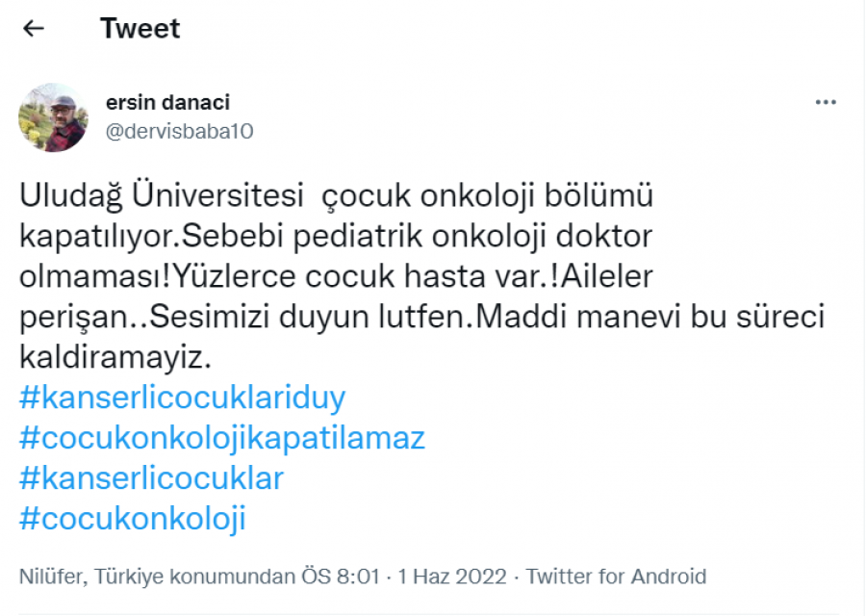
Task: Click the back arrow next to Tweet
Action: coord(34,29)
